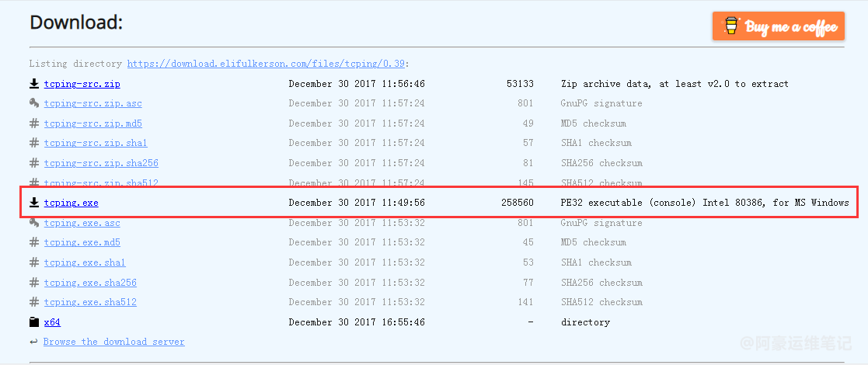Click the folder icon beside x64

point(33,322)
